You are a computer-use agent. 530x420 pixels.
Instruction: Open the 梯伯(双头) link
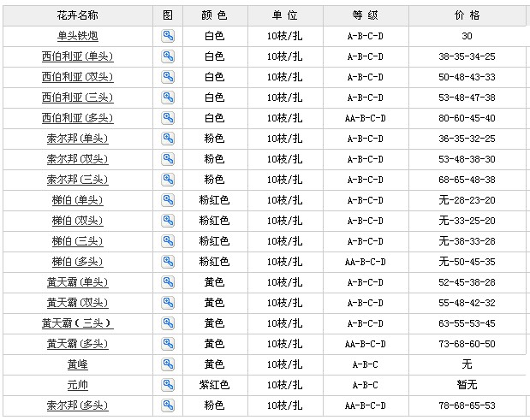coord(77,221)
